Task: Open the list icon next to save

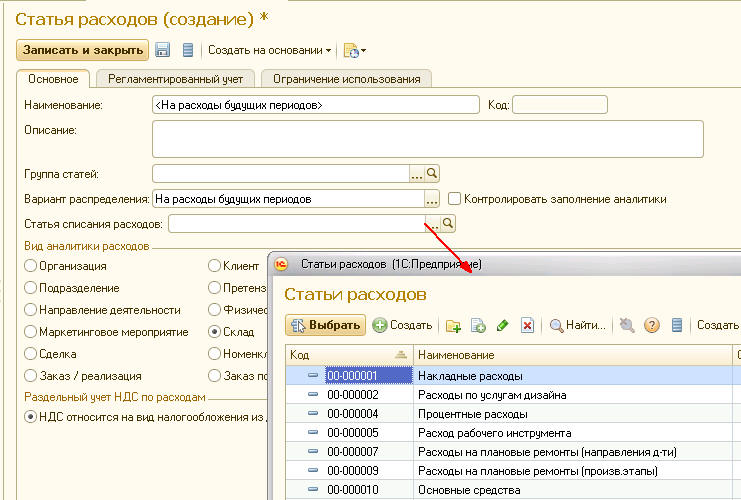Action: tap(188, 50)
